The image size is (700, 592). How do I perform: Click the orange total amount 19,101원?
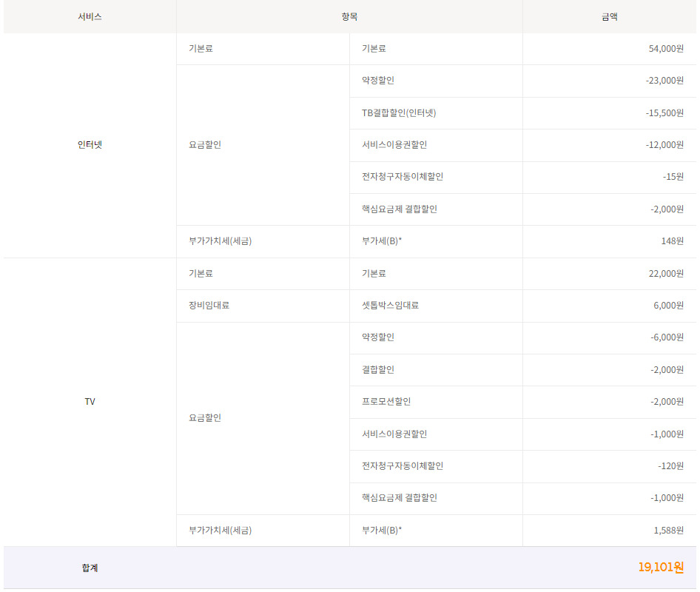click(660, 568)
